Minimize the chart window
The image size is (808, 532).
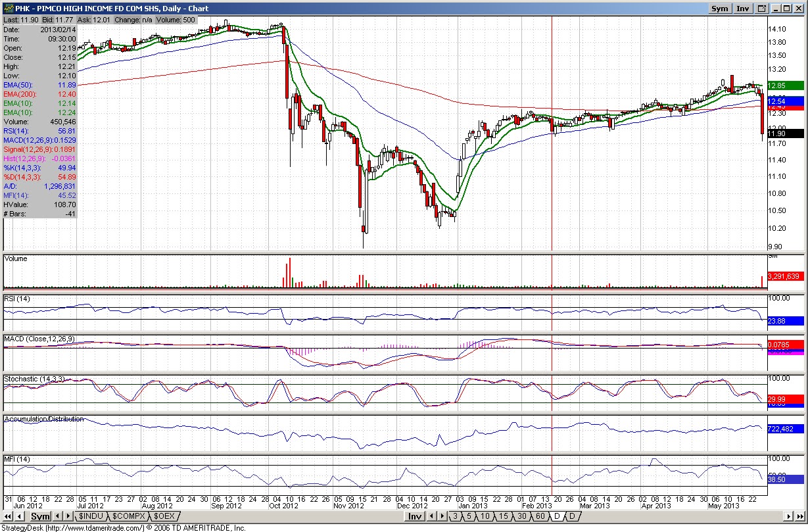point(776,9)
